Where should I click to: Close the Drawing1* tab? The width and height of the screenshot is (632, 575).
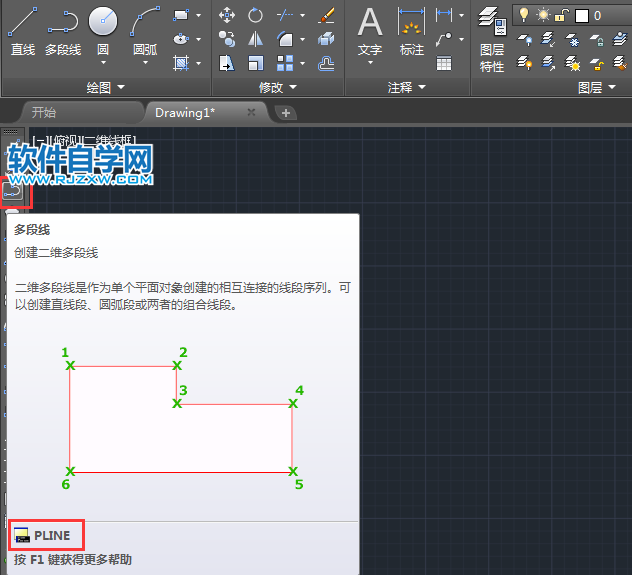click(x=252, y=113)
